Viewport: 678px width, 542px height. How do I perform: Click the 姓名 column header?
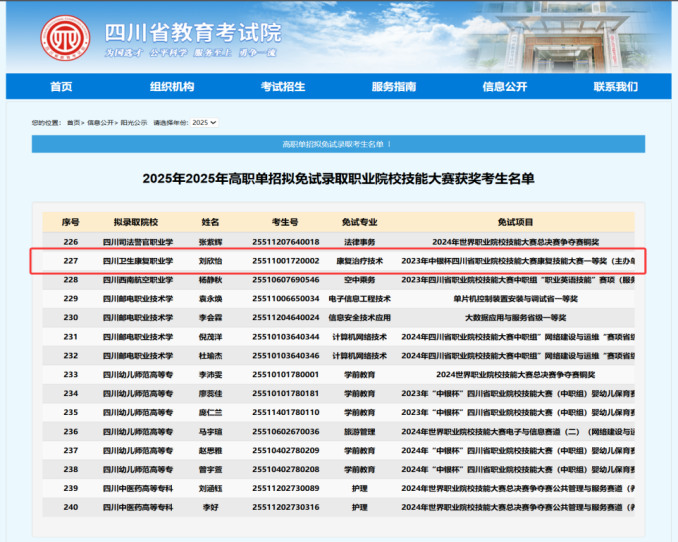tap(210, 222)
